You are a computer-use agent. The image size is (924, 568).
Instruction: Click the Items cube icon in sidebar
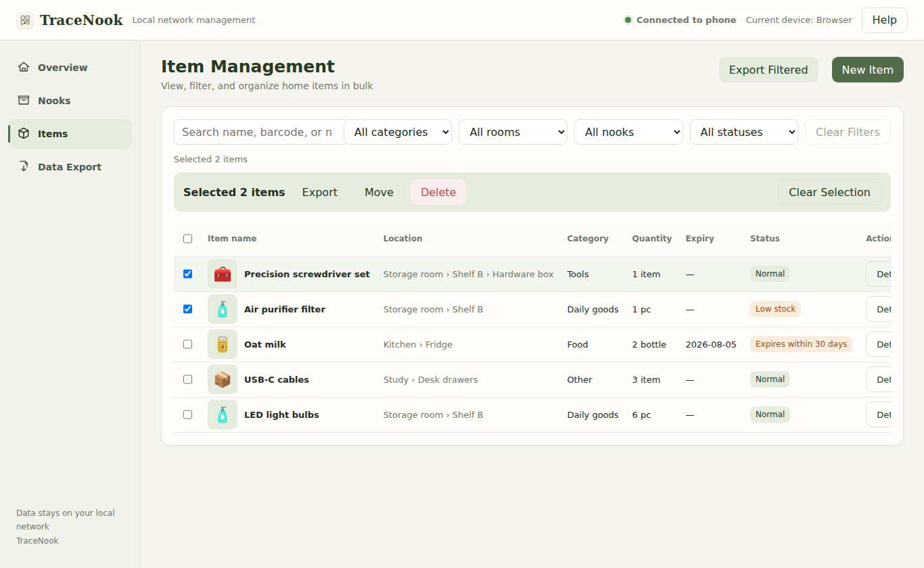coord(24,133)
